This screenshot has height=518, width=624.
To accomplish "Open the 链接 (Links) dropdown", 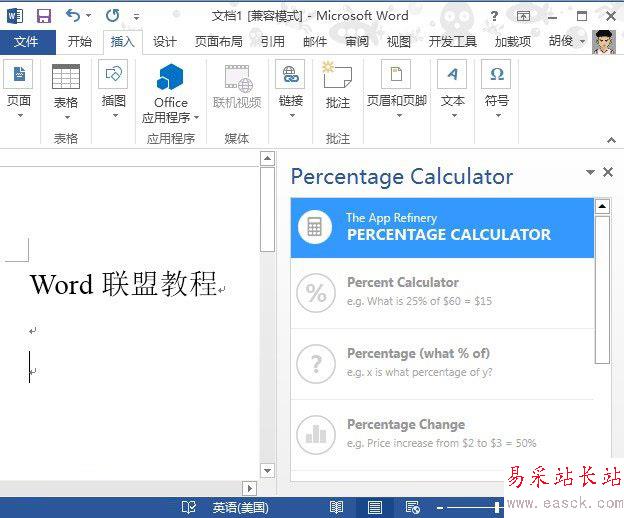I will pos(291,90).
